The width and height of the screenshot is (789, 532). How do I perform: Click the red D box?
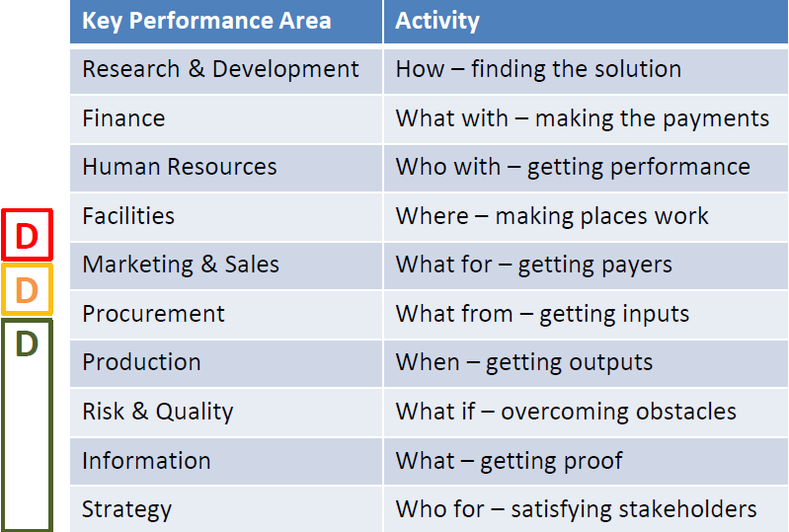[28, 235]
